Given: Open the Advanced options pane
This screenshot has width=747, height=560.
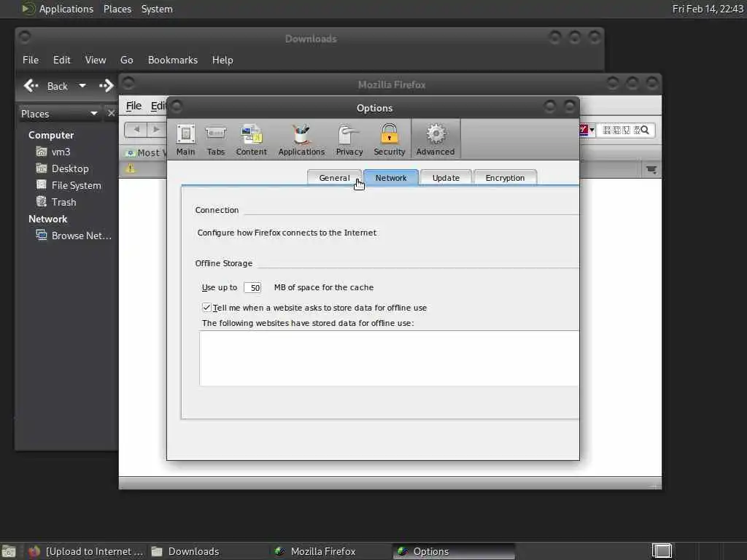Looking at the screenshot, I should click(436, 139).
